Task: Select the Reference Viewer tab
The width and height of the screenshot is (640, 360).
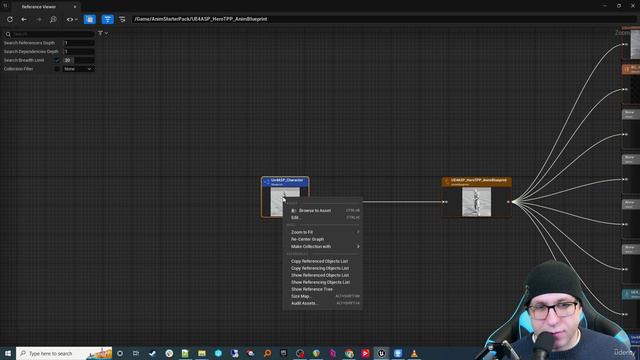Action: tap(39, 7)
